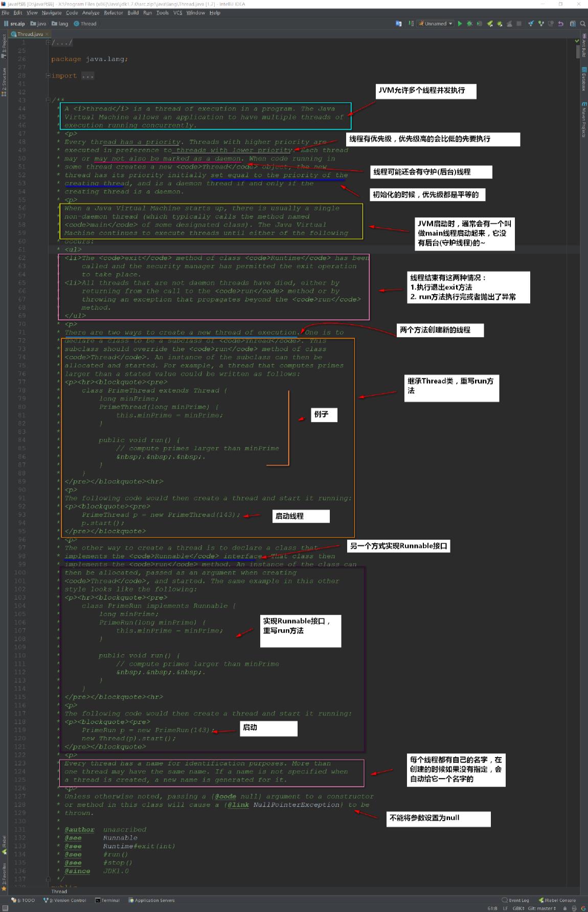Open the Project Structure icon in the toolbar
588x912 pixels.
coord(573,24)
